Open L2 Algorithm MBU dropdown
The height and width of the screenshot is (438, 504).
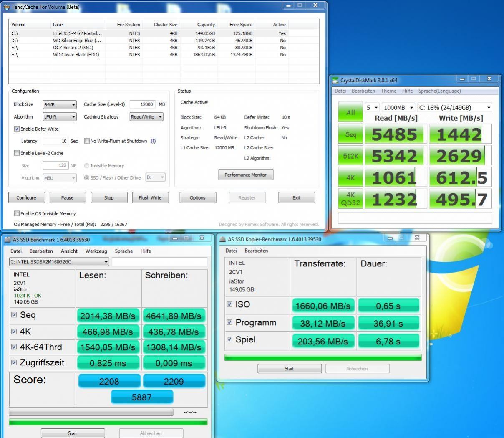point(60,178)
